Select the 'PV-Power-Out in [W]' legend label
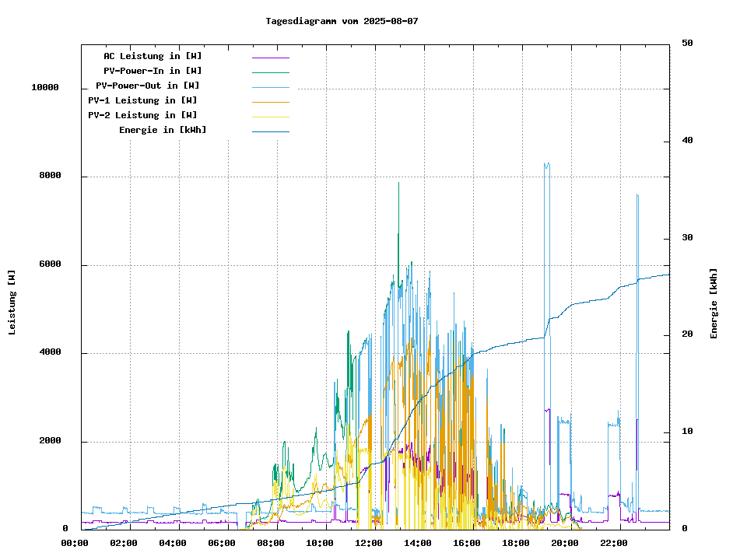Viewport: 747px width, 560px height. click(x=147, y=86)
